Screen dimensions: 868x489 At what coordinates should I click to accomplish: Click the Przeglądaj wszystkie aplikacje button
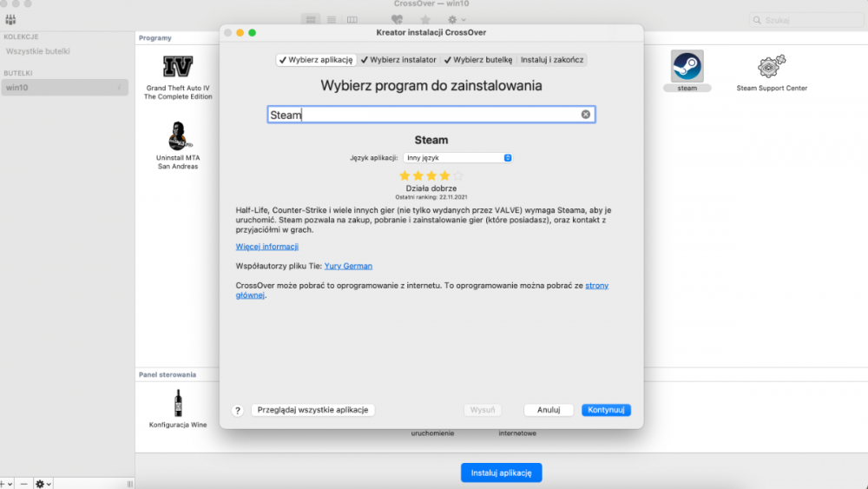pos(312,410)
